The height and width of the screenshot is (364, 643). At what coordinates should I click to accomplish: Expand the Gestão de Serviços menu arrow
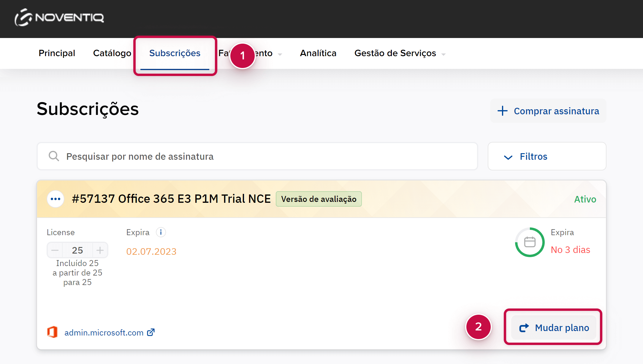click(444, 54)
